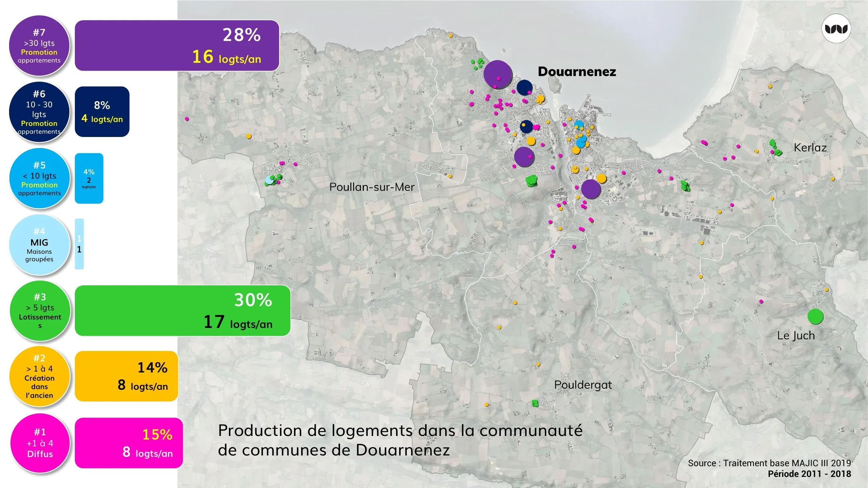
Task: Click the yellow 14% 8 logts/an bar
Action: click(126, 376)
